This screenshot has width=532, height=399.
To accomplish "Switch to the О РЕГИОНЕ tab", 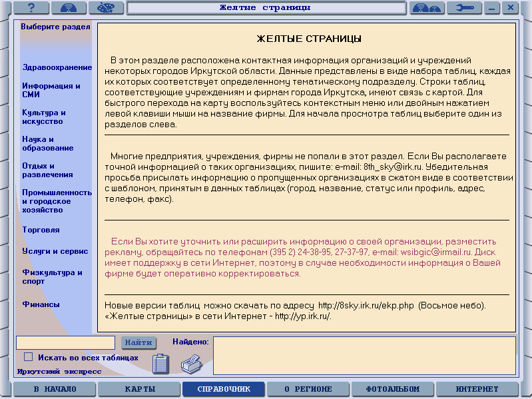I will [308, 389].
